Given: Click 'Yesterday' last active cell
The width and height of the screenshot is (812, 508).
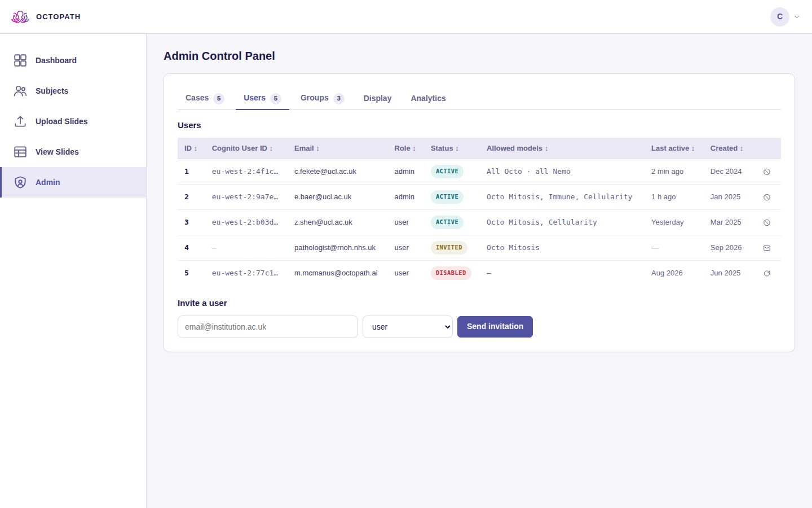Looking at the screenshot, I should [668, 222].
